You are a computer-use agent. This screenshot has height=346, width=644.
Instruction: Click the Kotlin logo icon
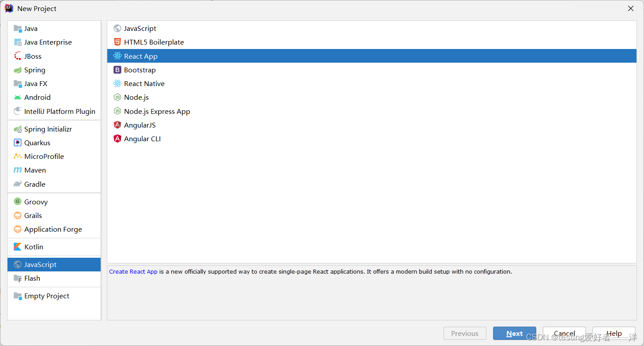coord(18,247)
